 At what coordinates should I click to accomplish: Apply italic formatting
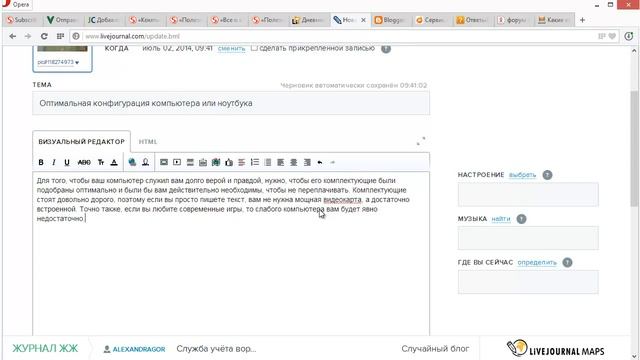coord(54,162)
